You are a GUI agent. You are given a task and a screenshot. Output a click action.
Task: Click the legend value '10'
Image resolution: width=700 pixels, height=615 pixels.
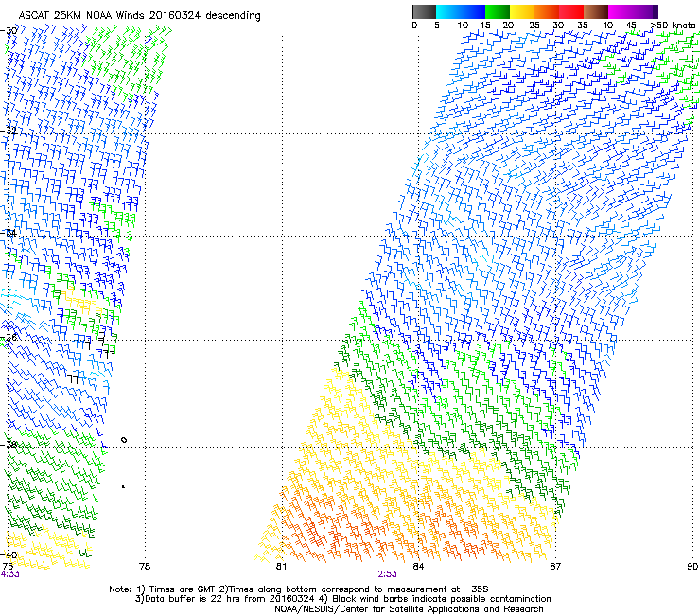[463, 26]
